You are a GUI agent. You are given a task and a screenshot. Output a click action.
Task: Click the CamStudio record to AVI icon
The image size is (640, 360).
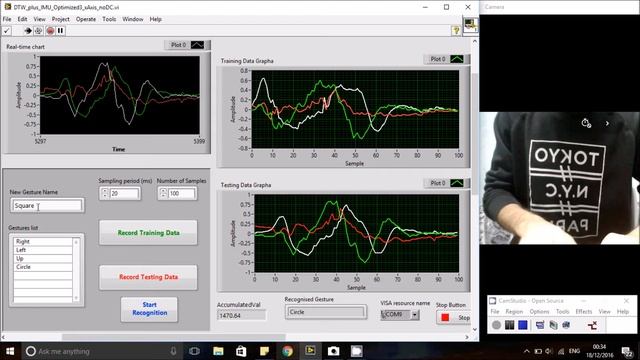pyautogui.click(x=553, y=325)
